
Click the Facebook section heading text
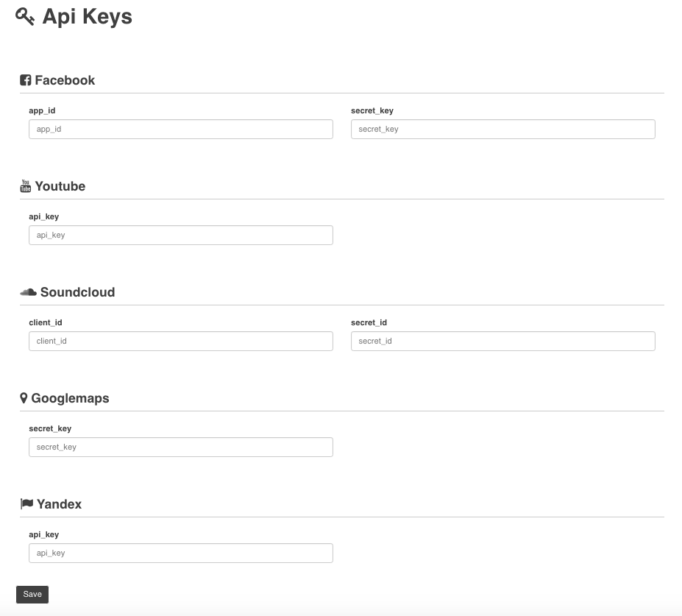coord(65,80)
